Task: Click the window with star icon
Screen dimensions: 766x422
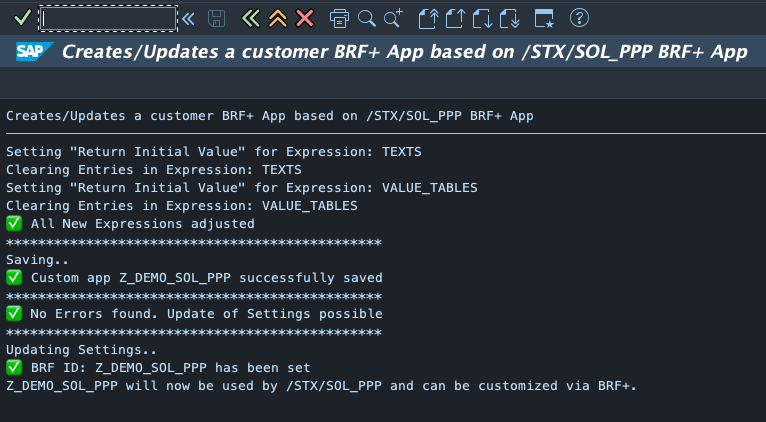Action: click(543, 18)
